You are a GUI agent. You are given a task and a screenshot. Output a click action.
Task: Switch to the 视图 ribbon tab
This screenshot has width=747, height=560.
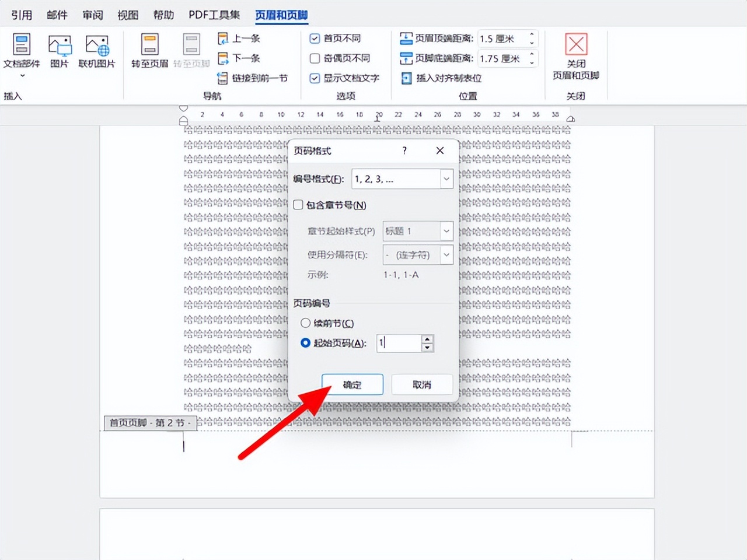(x=128, y=15)
